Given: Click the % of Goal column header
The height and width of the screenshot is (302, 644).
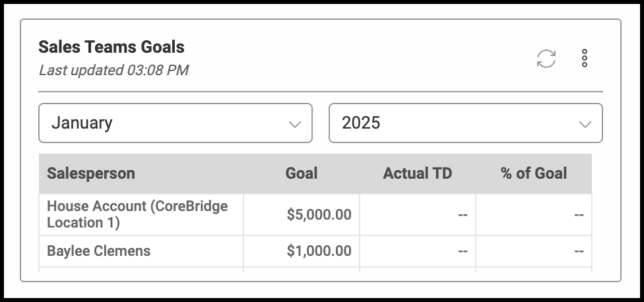Looking at the screenshot, I should 533,173.
